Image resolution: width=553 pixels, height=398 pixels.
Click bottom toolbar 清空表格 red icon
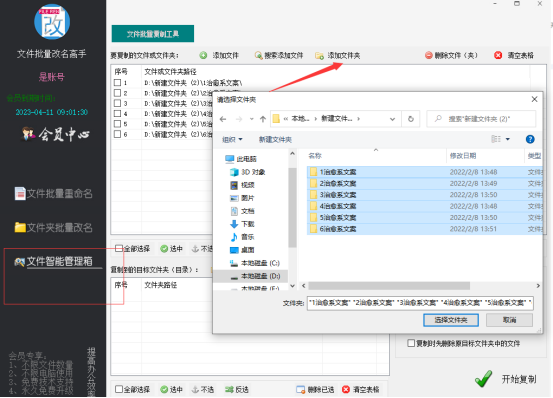coord(346,390)
